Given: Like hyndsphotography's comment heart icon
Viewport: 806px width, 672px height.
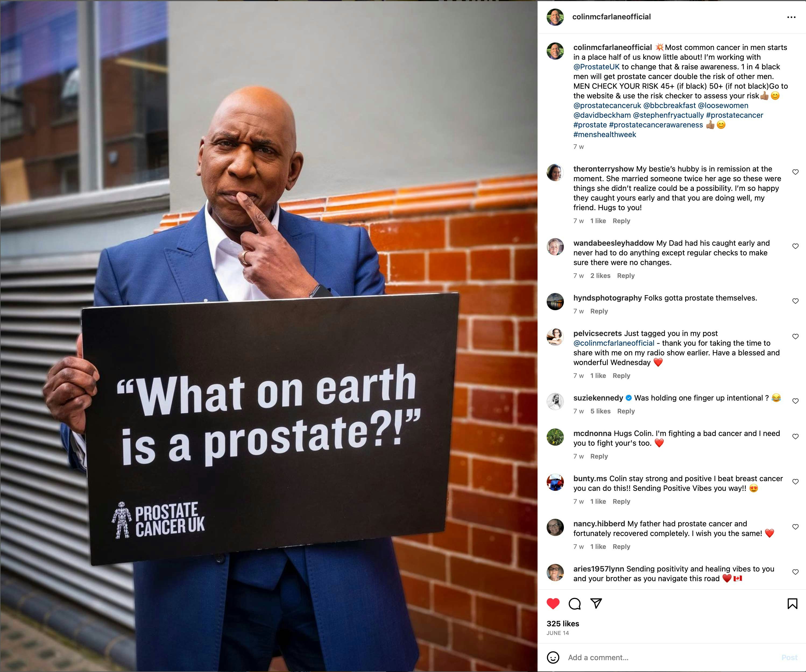Looking at the screenshot, I should point(795,301).
